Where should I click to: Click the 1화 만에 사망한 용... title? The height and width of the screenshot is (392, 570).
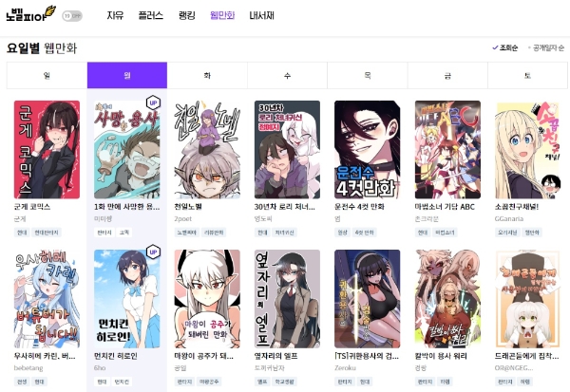click(127, 207)
